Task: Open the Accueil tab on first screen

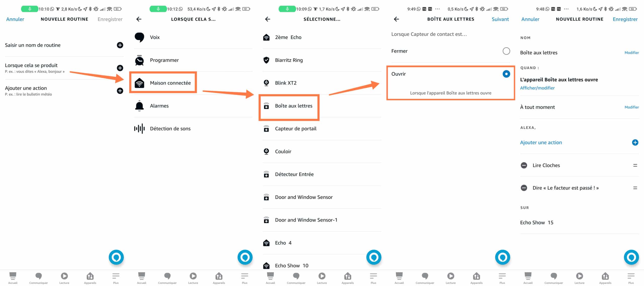Action: pos(13,278)
